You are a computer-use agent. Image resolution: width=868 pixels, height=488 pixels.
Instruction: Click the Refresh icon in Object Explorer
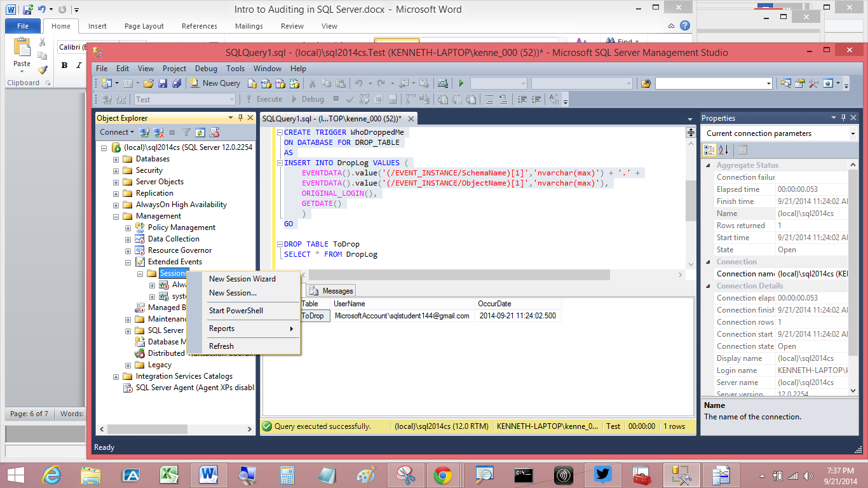click(200, 132)
